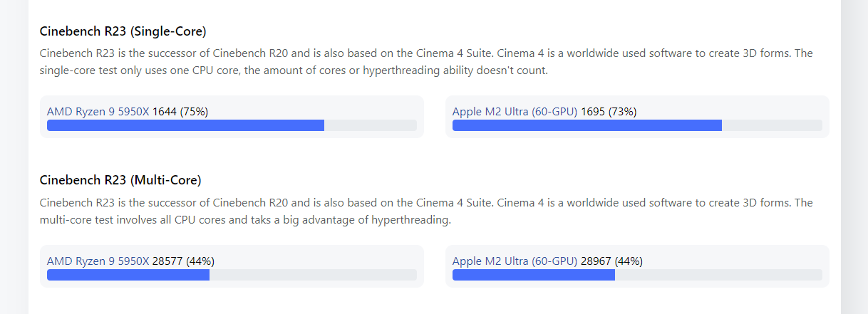Open AMD Ryzen 9 5950X single-core link

pos(98,111)
